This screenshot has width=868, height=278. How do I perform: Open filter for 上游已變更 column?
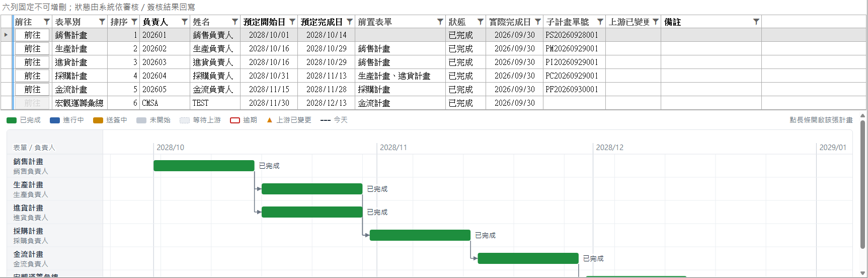pos(656,22)
